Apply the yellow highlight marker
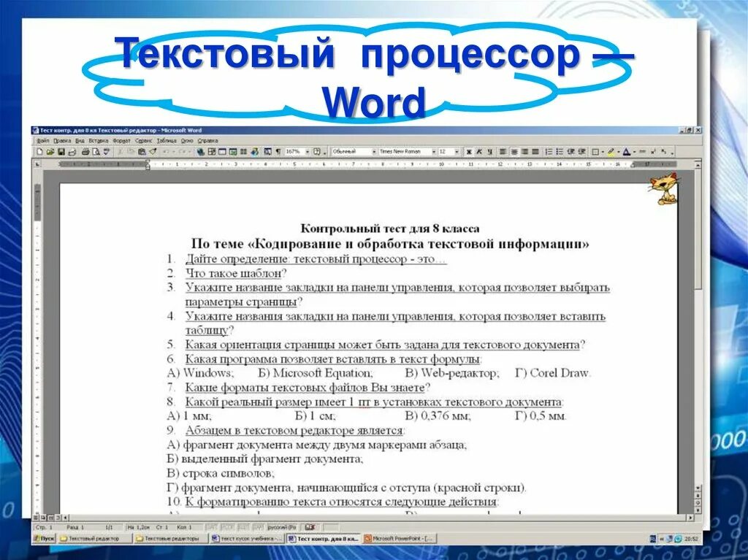The height and width of the screenshot is (560, 748). [610, 152]
